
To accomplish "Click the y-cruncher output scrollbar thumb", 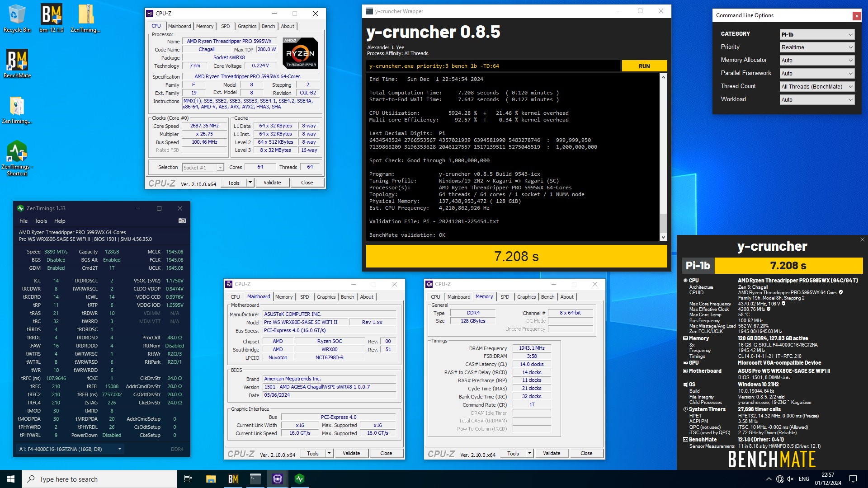I will 663,222.
